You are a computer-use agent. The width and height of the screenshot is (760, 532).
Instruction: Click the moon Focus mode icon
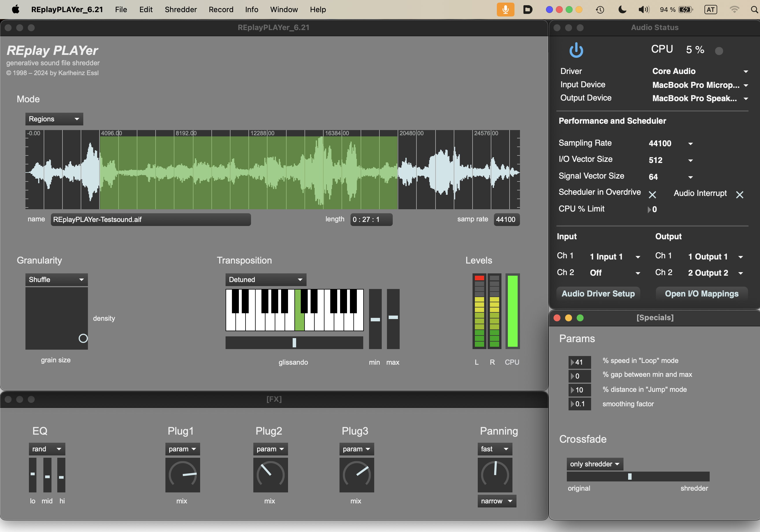point(622,10)
